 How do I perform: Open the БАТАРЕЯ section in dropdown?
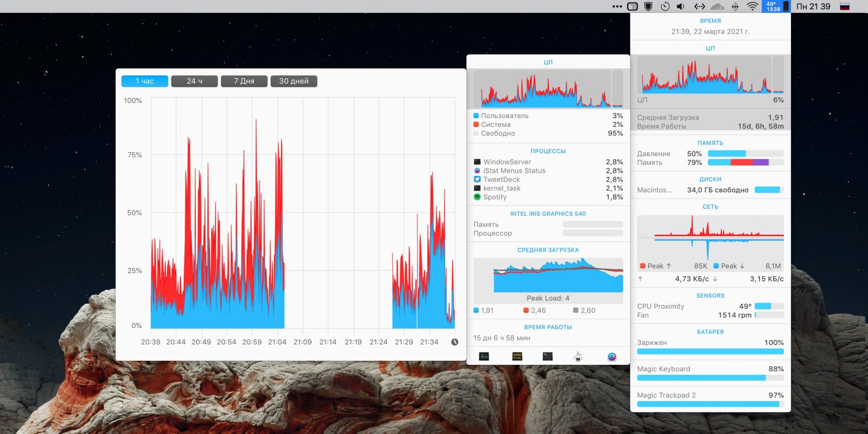pyautogui.click(x=710, y=332)
